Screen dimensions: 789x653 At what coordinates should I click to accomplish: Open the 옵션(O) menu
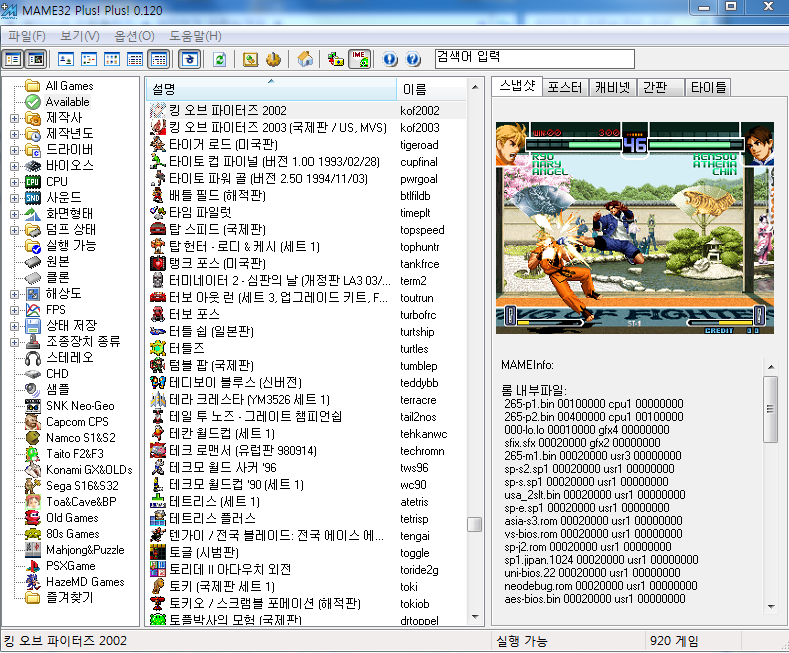click(134, 36)
